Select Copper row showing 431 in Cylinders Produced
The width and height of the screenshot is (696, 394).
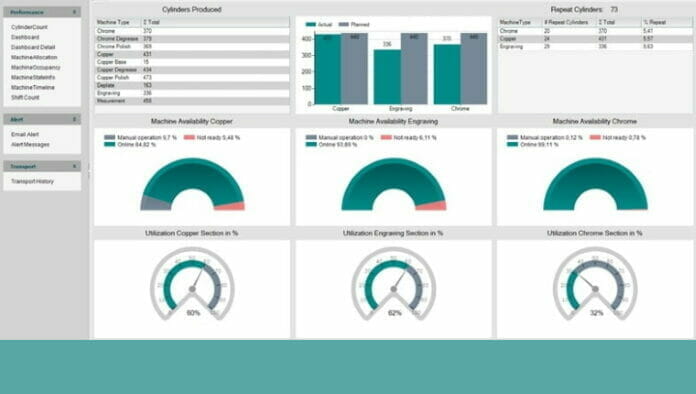point(192,54)
